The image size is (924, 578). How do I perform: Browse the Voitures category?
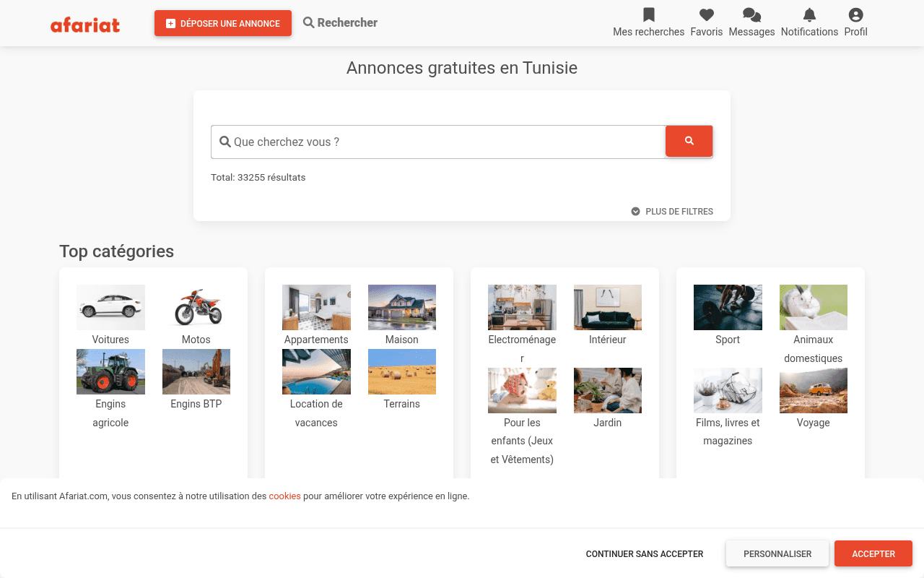point(110,307)
